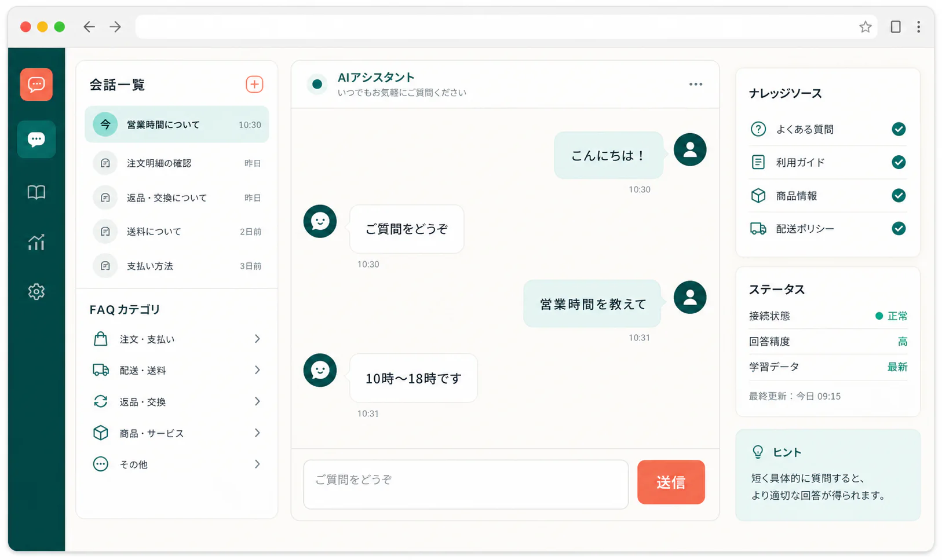Open the chat messages sidebar icon
The image size is (942, 560).
tap(36, 139)
